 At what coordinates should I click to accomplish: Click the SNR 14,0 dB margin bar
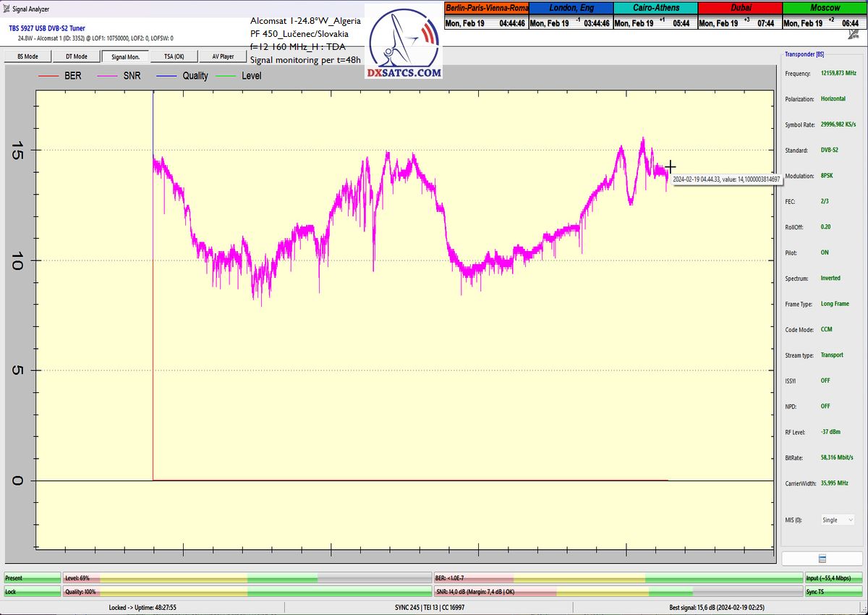click(617, 592)
